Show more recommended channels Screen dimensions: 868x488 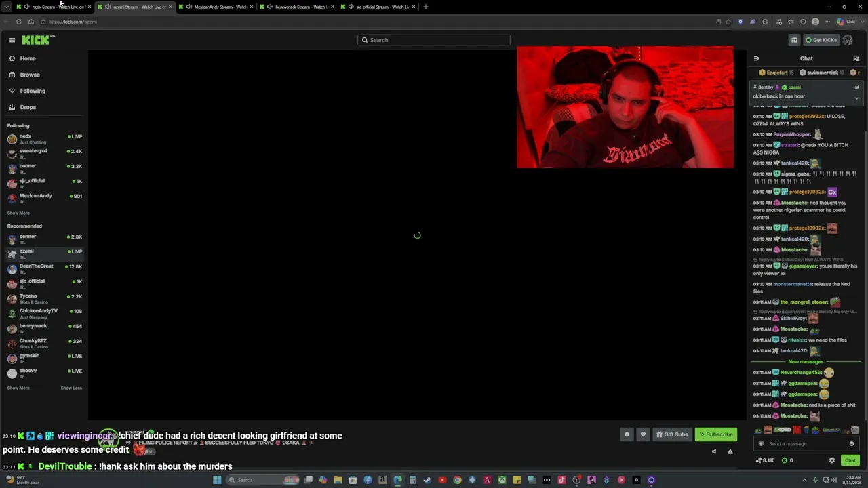[x=18, y=388]
